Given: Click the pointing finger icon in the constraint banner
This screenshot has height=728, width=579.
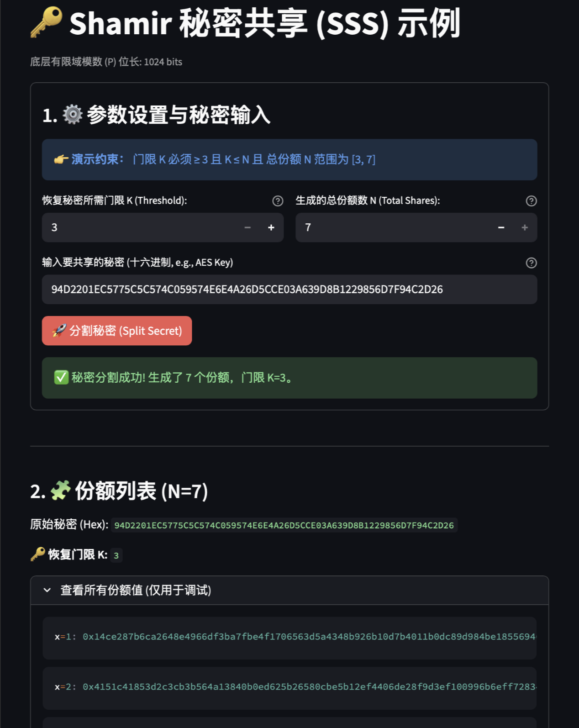Looking at the screenshot, I should [61, 159].
